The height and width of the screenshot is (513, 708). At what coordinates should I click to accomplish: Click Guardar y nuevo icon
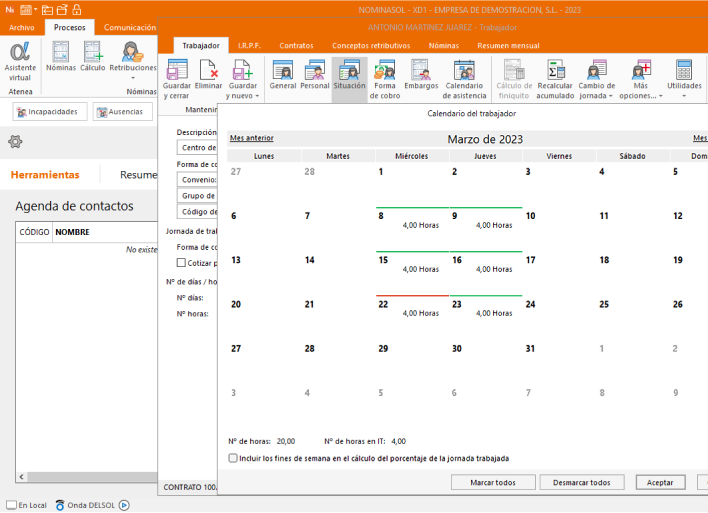tap(242, 70)
